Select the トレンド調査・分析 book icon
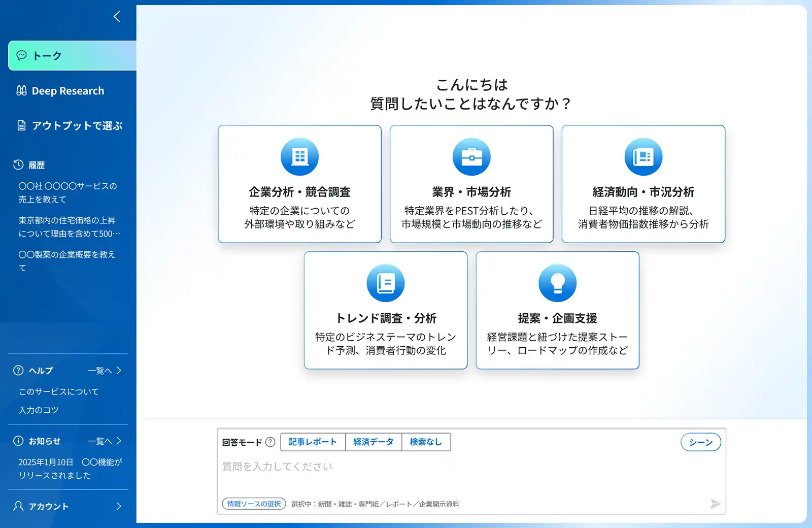Image resolution: width=812 pixels, height=528 pixels. point(385,282)
